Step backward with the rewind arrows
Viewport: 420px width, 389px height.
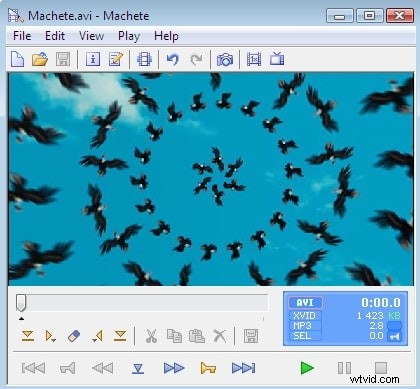pyautogui.click(x=103, y=368)
